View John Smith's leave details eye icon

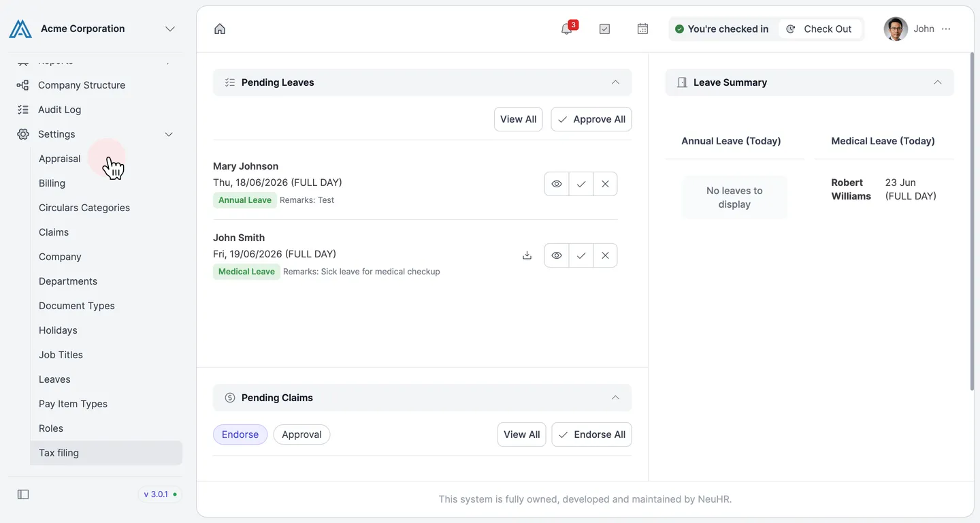pyautogui.click(x=557, y=255)
